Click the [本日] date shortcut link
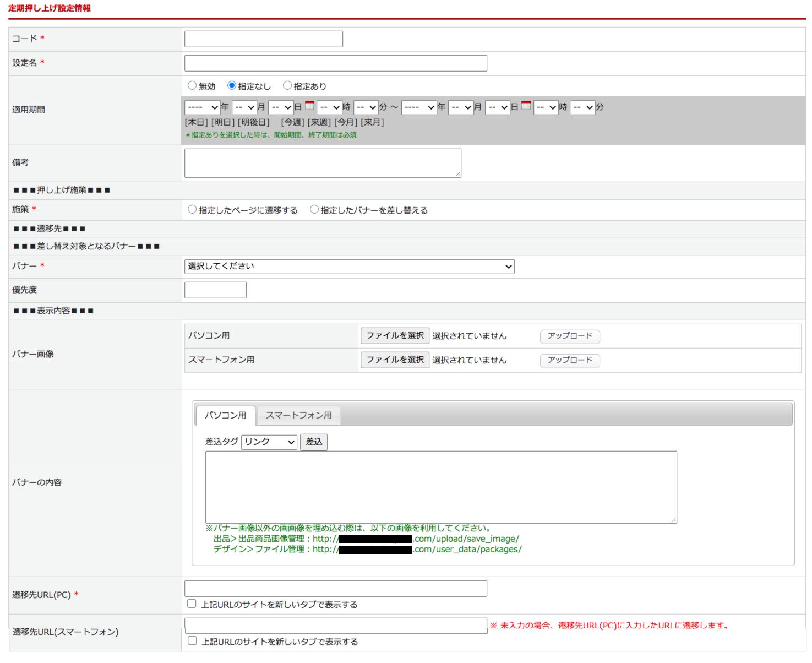The image size is (812, 663). 197,122
